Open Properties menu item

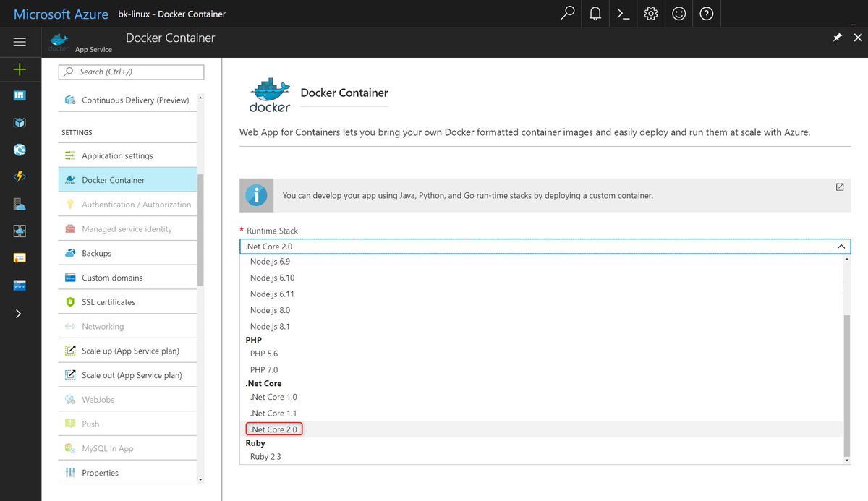tap(127, 473)
